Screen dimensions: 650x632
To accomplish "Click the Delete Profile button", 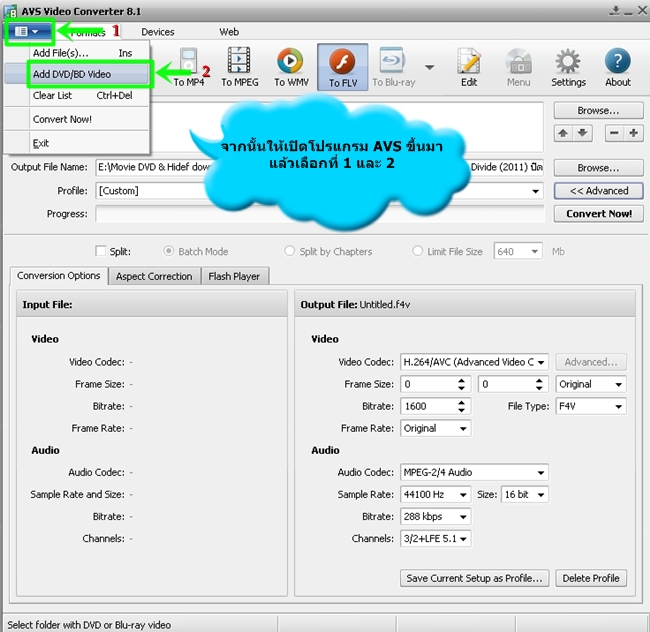I will click(x=591, y=578).
